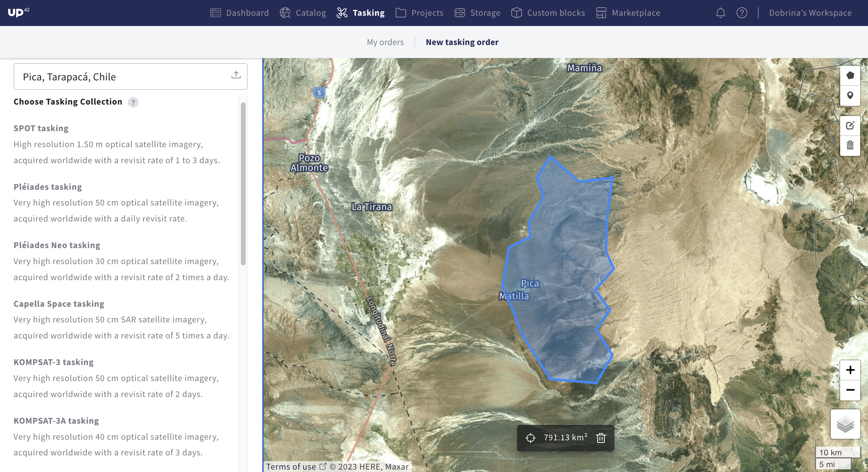Open the notifications bell

[x=721, y=13]
